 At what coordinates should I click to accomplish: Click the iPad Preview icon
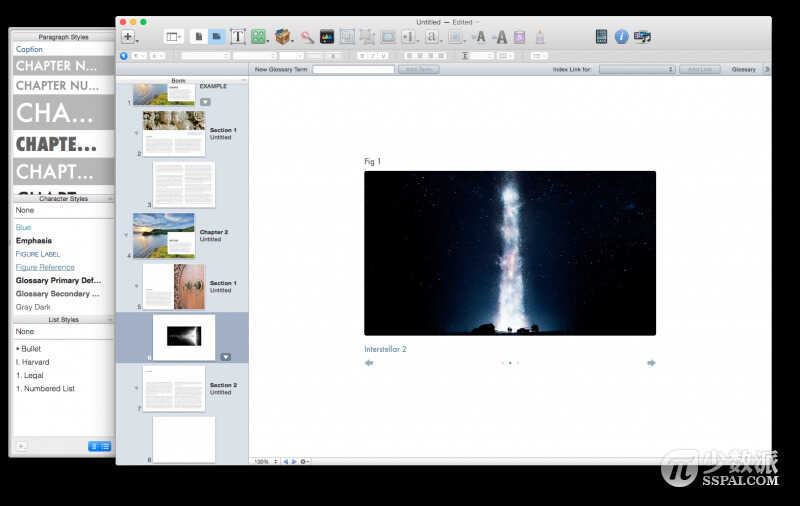click(602, 37)
